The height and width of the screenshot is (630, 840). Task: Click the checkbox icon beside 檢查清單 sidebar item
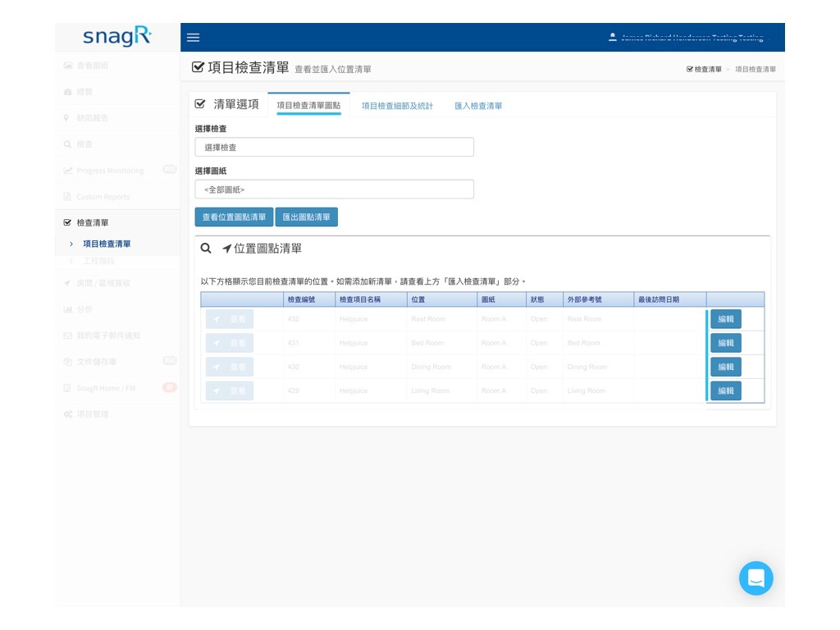67,222
